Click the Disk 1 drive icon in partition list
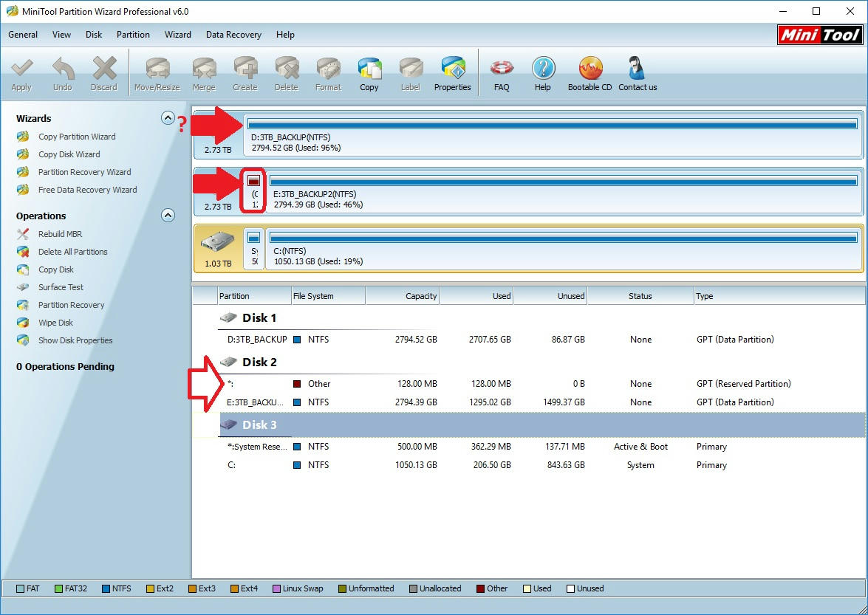Viewport: 868px width, 615px height. pos(228,318)
